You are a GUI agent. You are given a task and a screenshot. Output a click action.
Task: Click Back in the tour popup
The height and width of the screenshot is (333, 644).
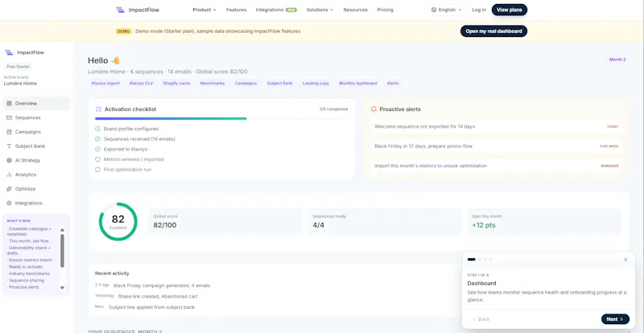[481, 319]
